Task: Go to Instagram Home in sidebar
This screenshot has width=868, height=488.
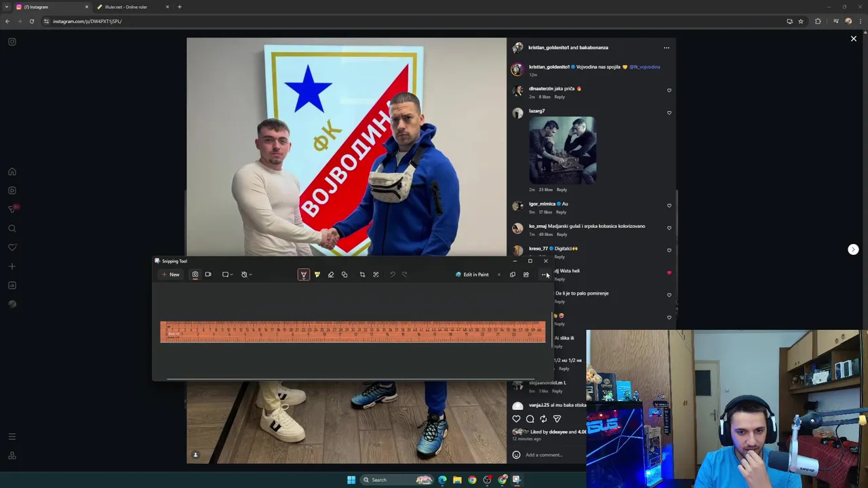Action: click(x=12, y=171)
